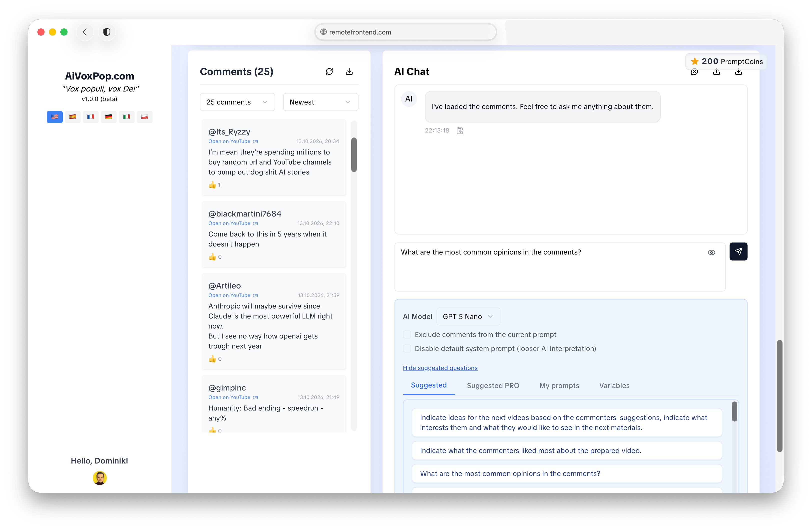Toggle prompt preview eye icon
Screen dimensions: 812x530
tap(711, 252)
